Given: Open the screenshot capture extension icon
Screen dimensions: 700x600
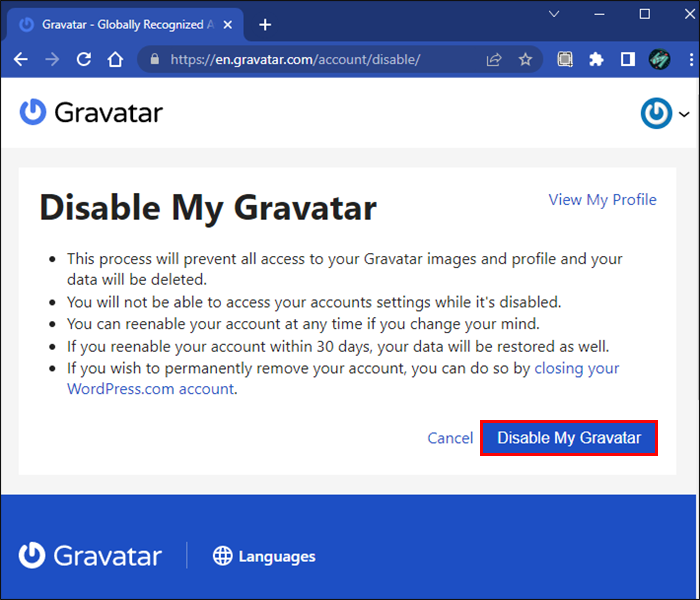Looking at the screenshot, I should [565, 59].
